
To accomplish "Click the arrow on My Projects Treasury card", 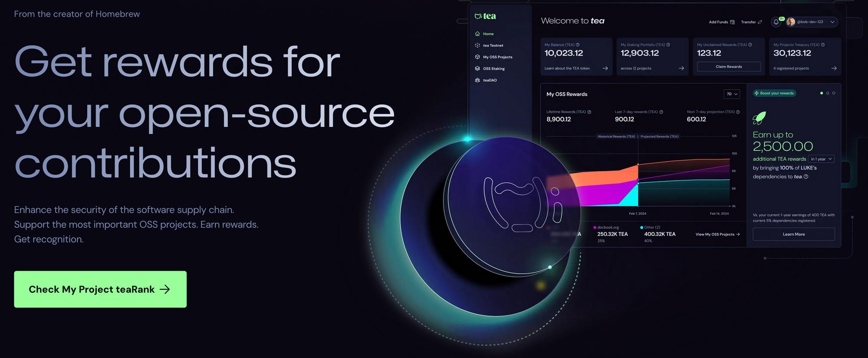I will [x=834, y=68].
